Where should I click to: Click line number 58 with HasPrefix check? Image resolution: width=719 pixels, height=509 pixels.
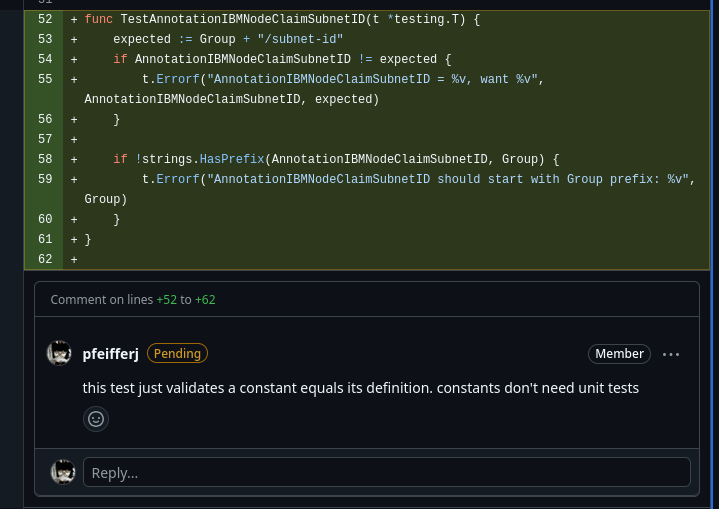click(45, 160)
